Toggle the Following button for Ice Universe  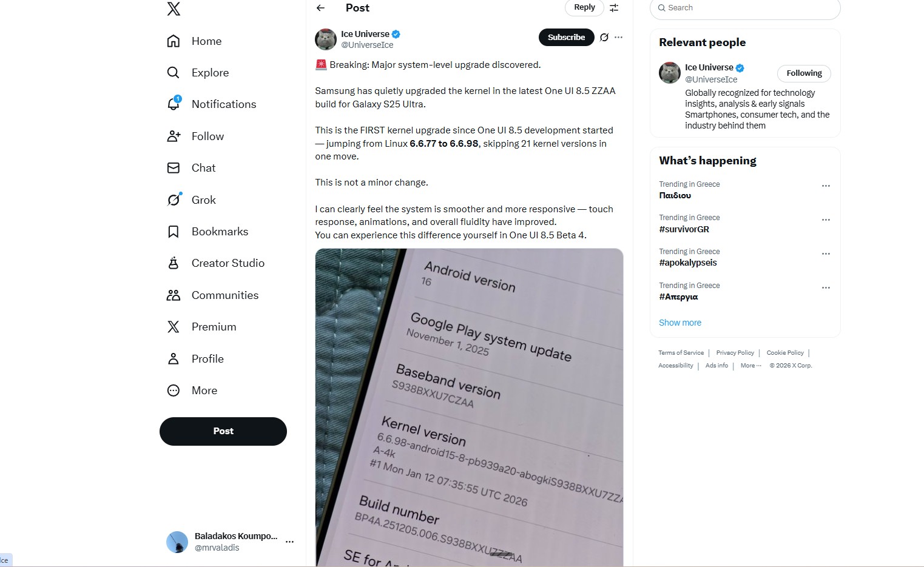pyautogui.click(x=804, y=73)
